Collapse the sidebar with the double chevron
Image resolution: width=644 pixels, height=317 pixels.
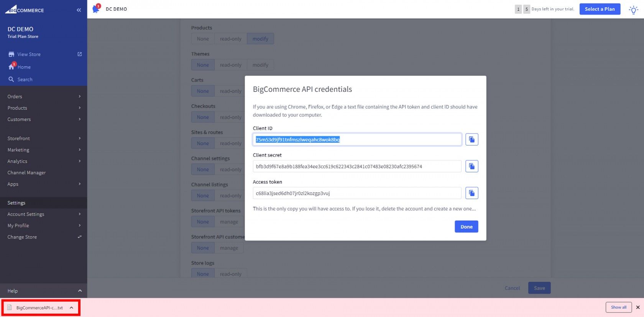click(79, 10)
